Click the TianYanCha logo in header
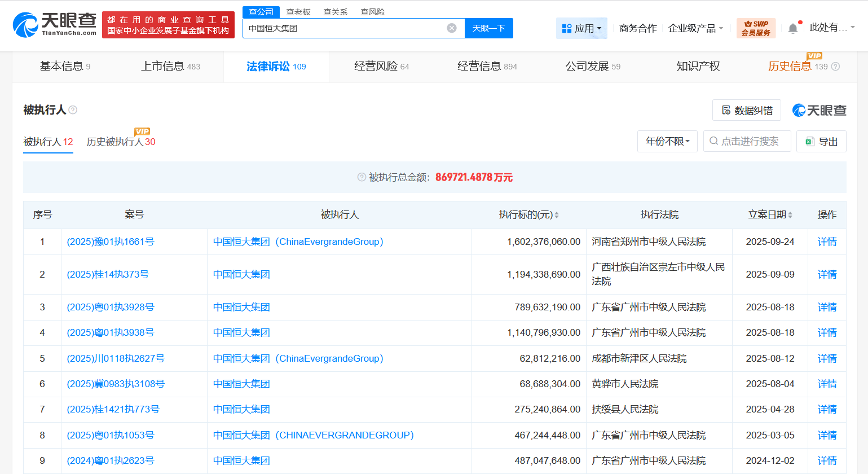 (55, 24)
